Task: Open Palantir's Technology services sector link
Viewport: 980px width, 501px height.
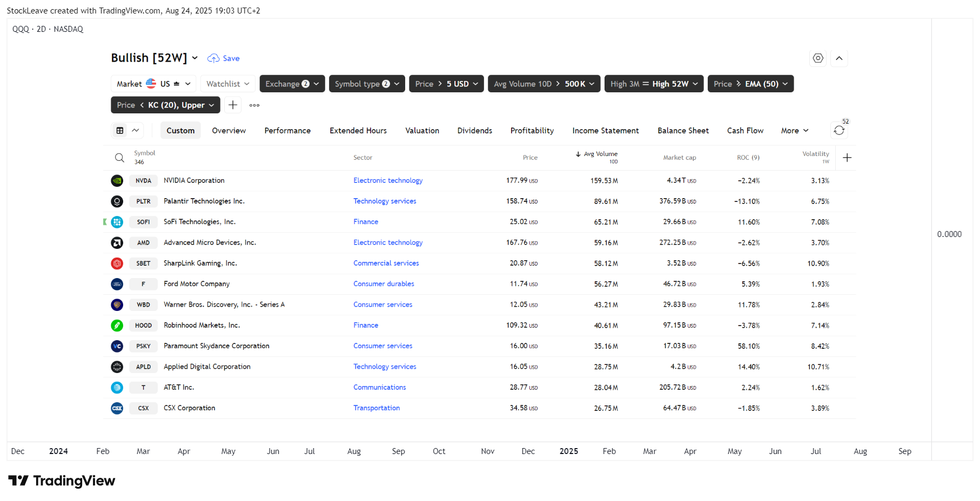Action: (385, 201)
